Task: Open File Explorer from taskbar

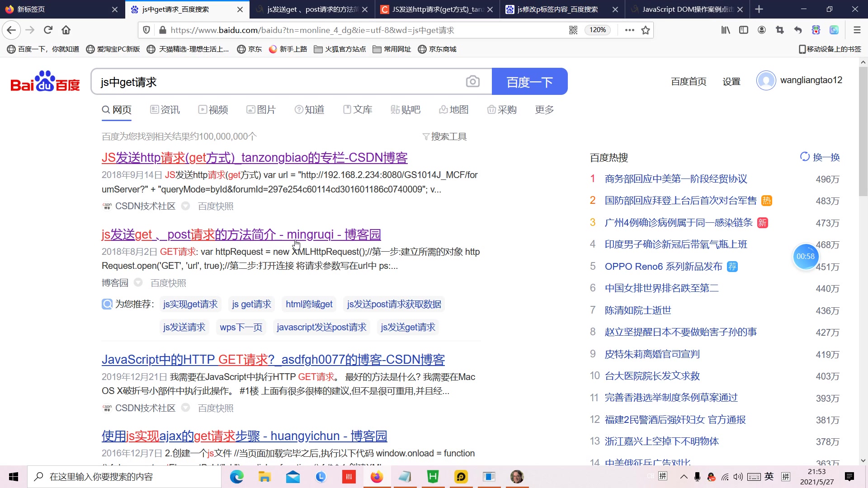Action: pos(264,477)
